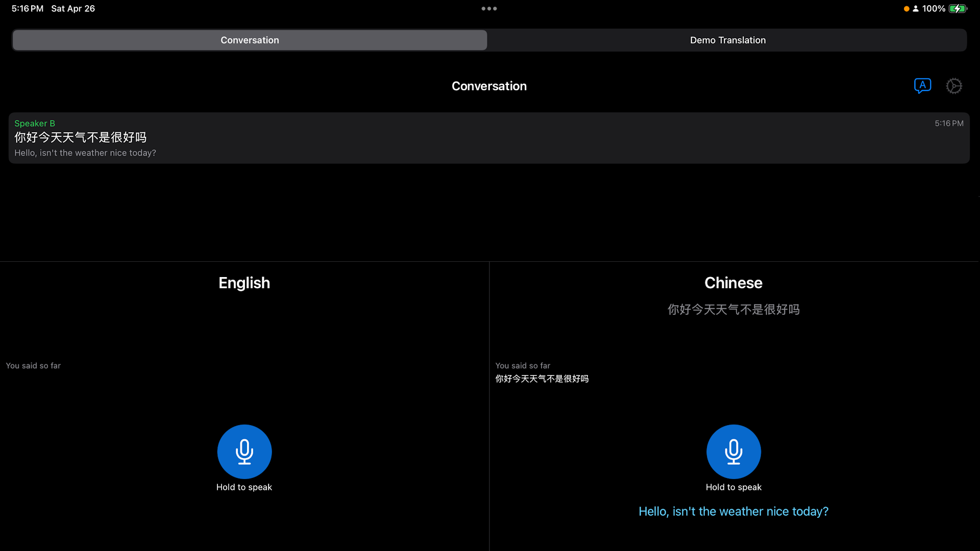Image resolution: width=980 pixels, height=551 pixels.
Task: Open the settings gear icon
Action: 954,86
